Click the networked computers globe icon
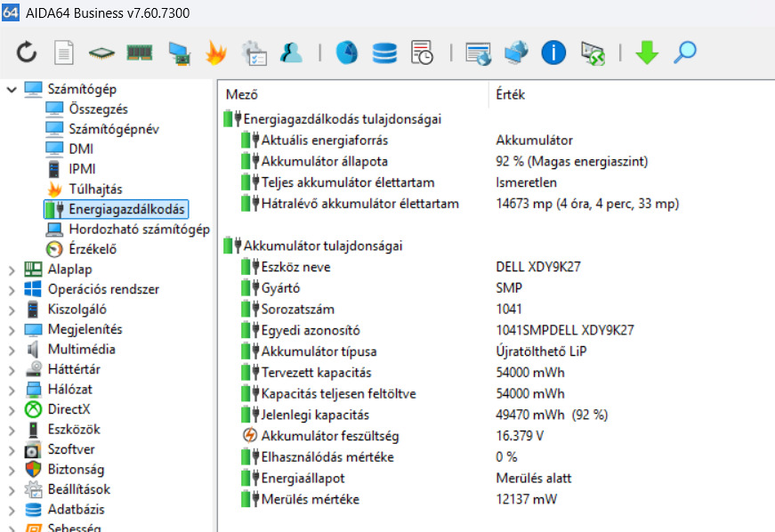Screen dimensions: 775x532 coord(516,52)
